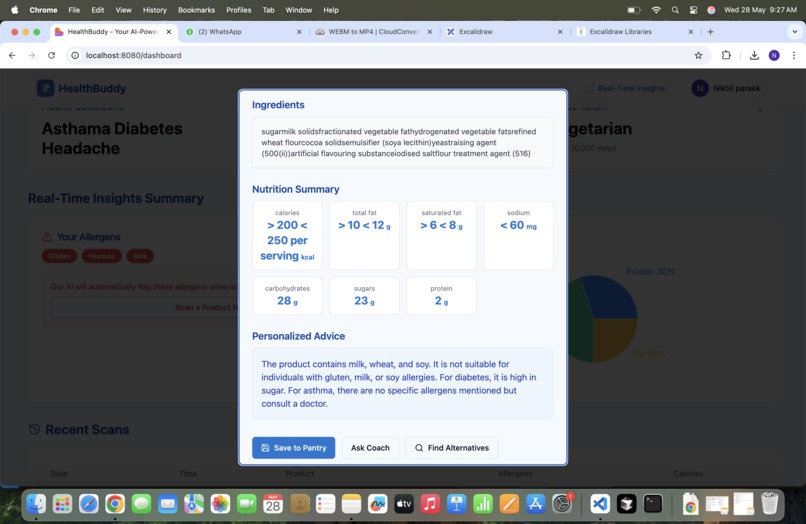Open Calendar from the dock
The image size is (806, 524).
272,504
